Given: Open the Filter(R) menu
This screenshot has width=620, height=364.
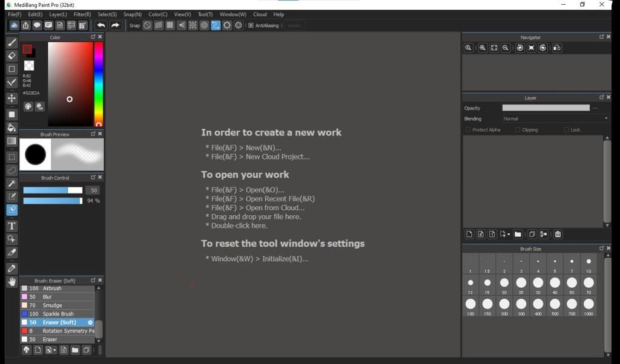Looking at the screenshot, I should [x=82, y=15].
